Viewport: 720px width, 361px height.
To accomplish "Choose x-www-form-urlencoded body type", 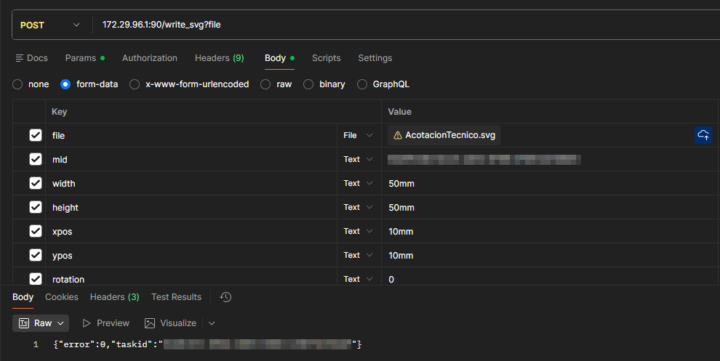I will pyautogui.click(x=134, y=84).
